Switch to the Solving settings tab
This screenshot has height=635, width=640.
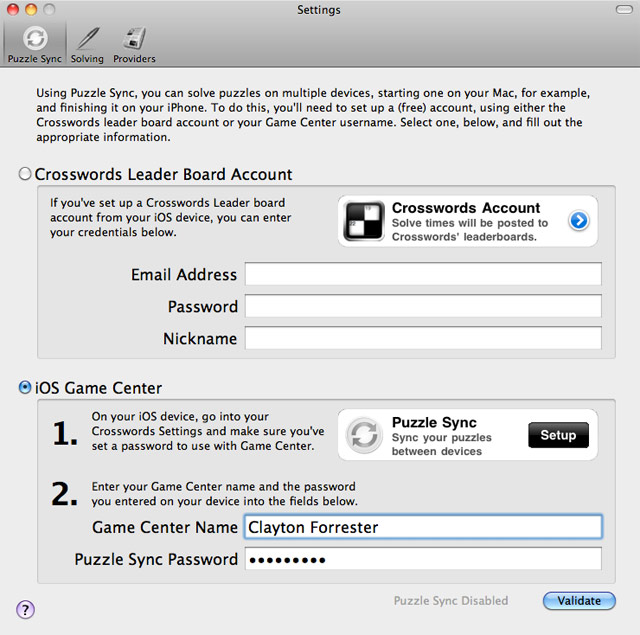pos(87,44)
